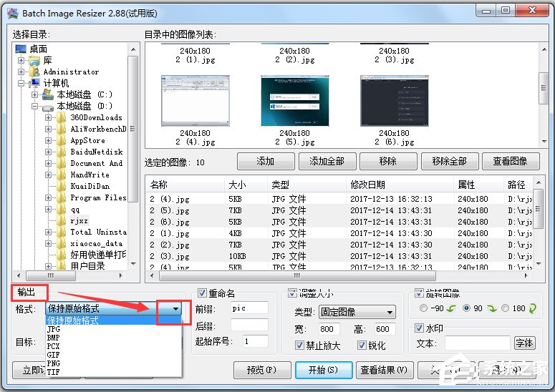This screenshot has width=555, height=392.
Task: Toggle the 调整大小 resize checkbox
Action: tap(292, 293)
